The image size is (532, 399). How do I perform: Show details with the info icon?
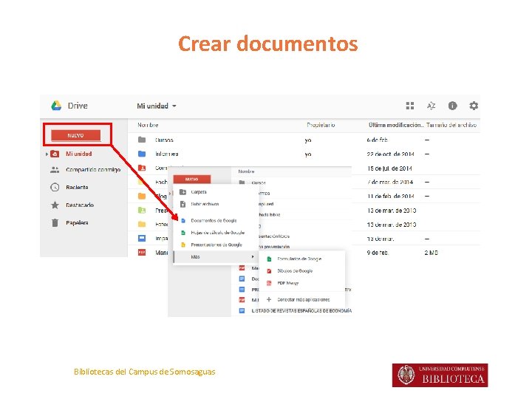(452, 106)
